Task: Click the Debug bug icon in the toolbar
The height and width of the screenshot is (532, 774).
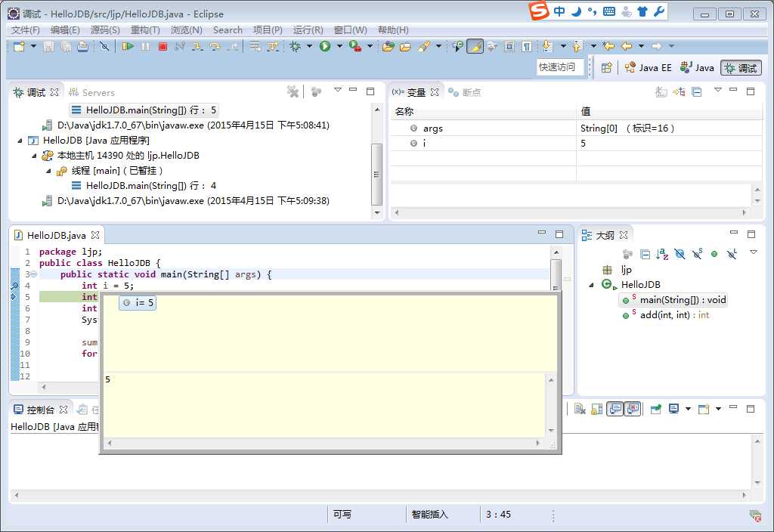Action: [296, 46]
